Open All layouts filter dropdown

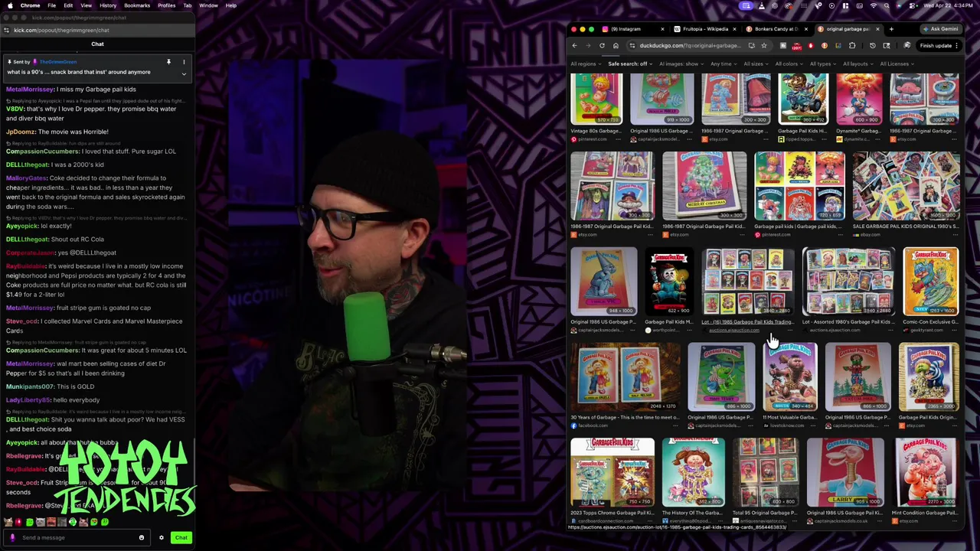[x=857, y=64]
